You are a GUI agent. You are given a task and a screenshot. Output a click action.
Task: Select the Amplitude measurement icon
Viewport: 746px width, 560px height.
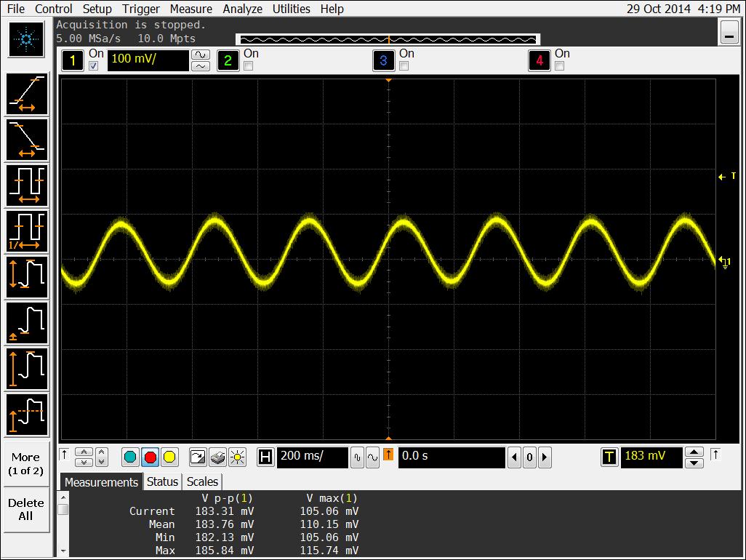coord(26,276)
